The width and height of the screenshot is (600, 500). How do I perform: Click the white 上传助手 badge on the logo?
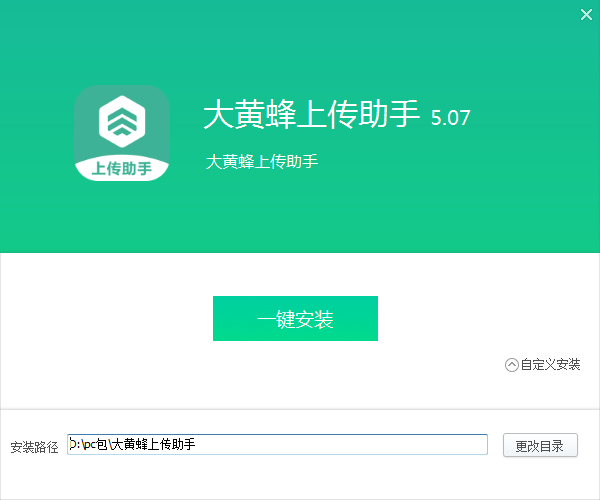122,167
